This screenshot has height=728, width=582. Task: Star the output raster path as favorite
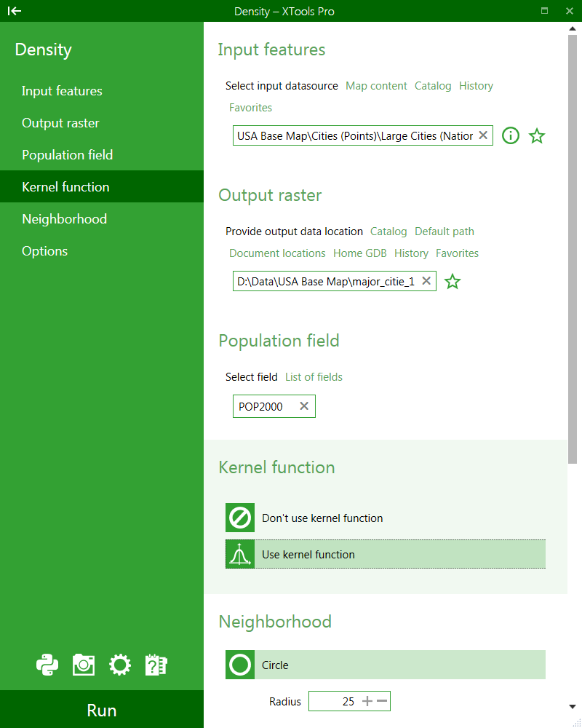pyautogui.click(x=453, y=281)
